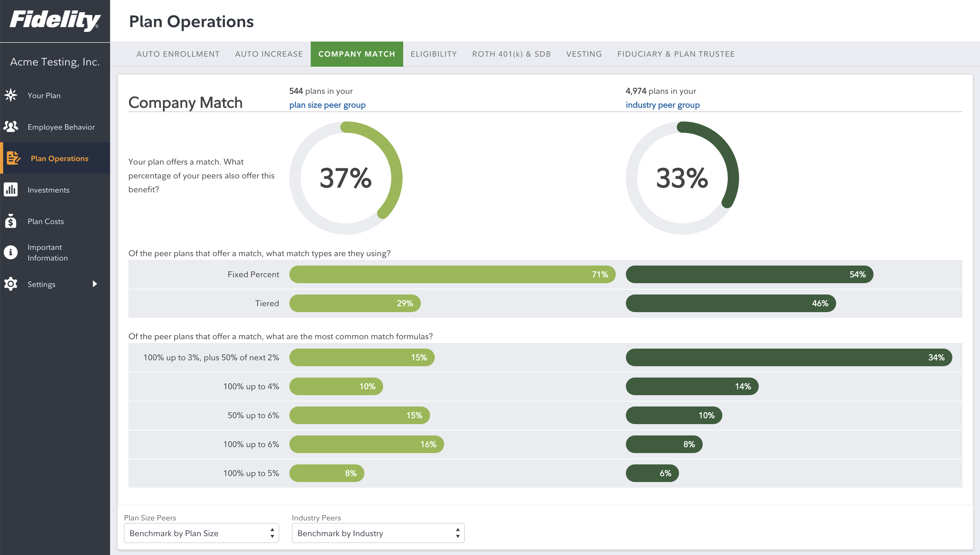Click the 34% industry match formula bar
Image resolution: width=980 pixels, height=555 pixels.
click(x=789, y=357)
